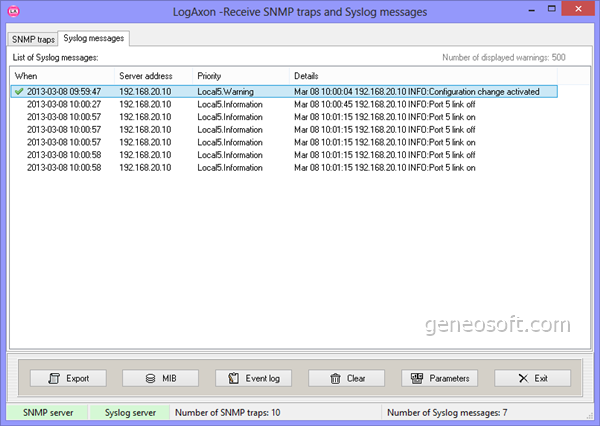The height and width of the screenshot is (426, 600).
Task: Exit the application via Exit label
Action: [541, 378]
